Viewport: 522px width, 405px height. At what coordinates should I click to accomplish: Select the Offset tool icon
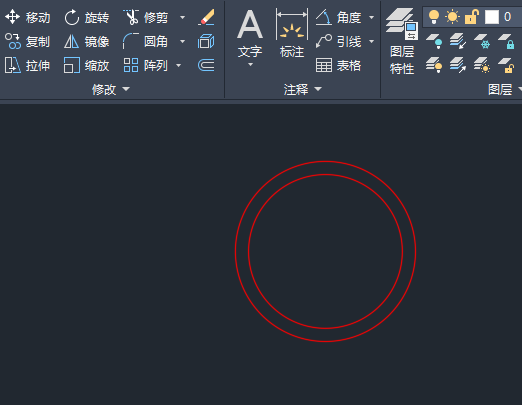click(206, 65)
